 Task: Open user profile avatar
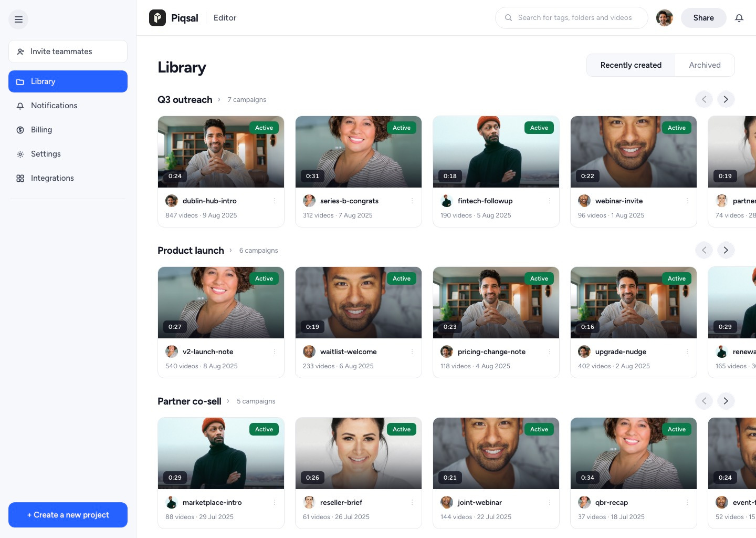665,18
